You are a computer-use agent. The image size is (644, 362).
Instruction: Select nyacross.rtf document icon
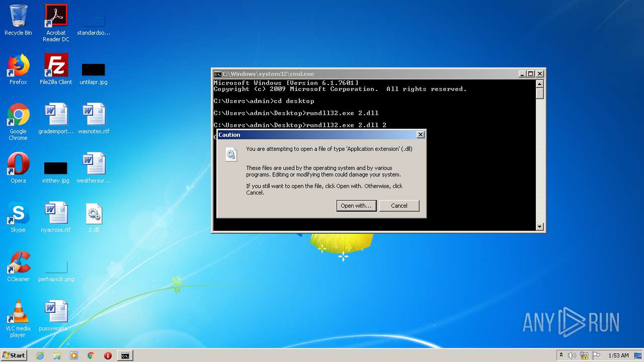[x=56, y=217]
